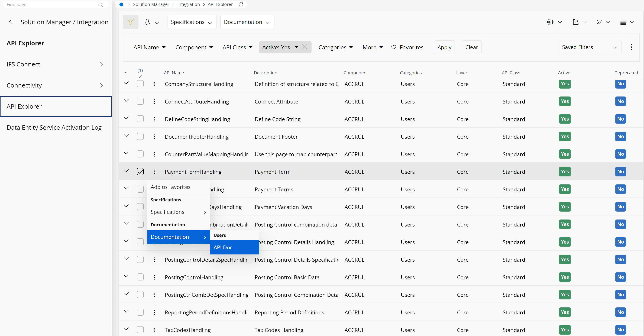The width and height of the screenshot is (644, 336).
Task: Click the settings gear icon
Action: point(550,22)
